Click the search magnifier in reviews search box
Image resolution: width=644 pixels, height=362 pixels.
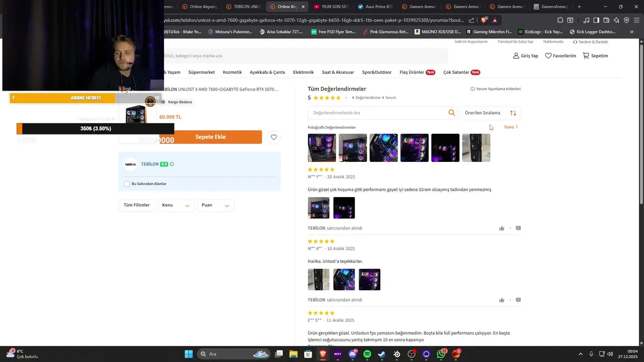point(452,113)
